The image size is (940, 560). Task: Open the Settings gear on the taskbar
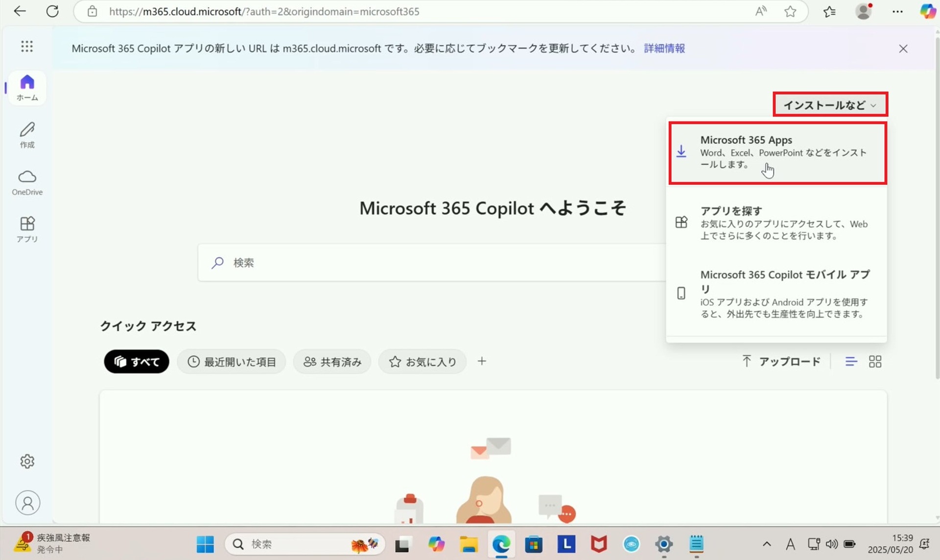click(664, 544)
